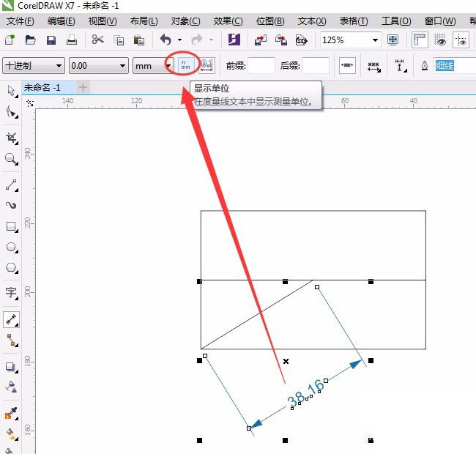Copy the selected object
This screenshot has width=476, height=454.
(x=119, y=40)
